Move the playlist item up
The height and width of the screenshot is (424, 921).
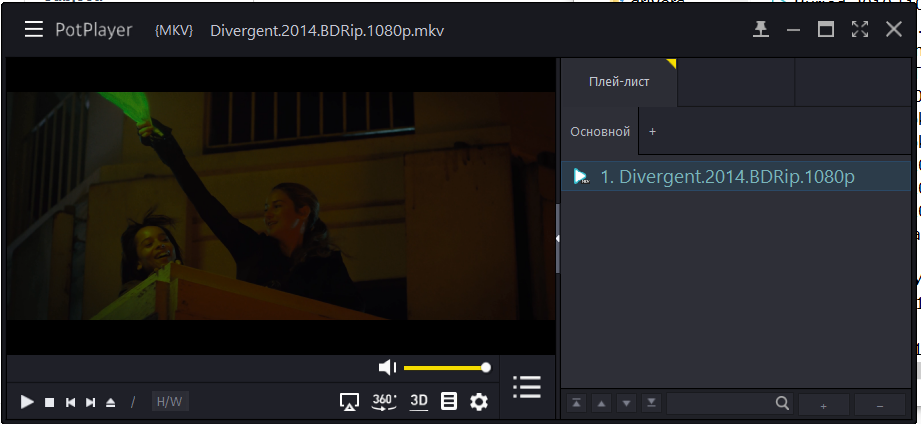click(x=601, y=403)
